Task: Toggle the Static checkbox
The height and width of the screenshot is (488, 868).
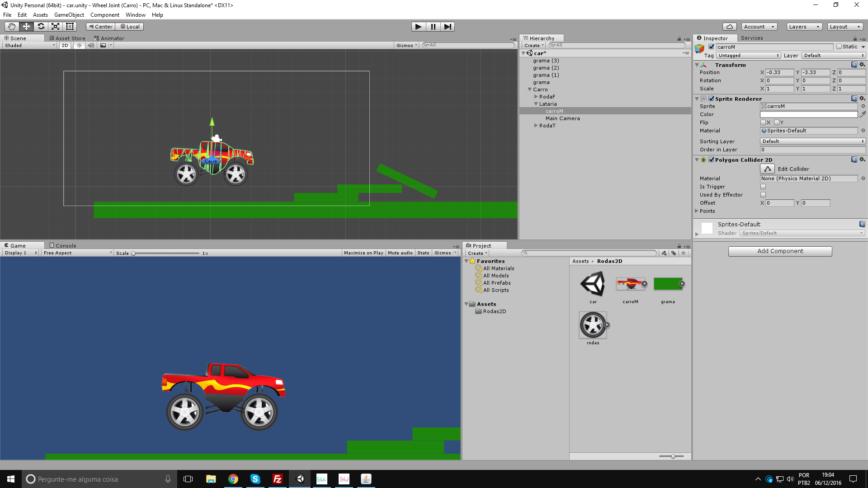Action: pyautogui.click(x=839, y=47)
